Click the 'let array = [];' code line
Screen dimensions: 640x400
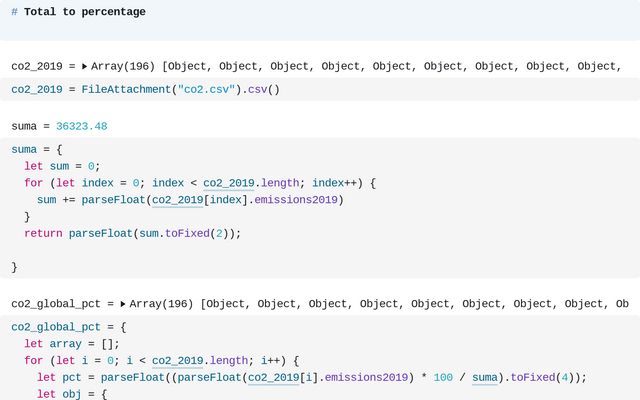pos(72,344)
